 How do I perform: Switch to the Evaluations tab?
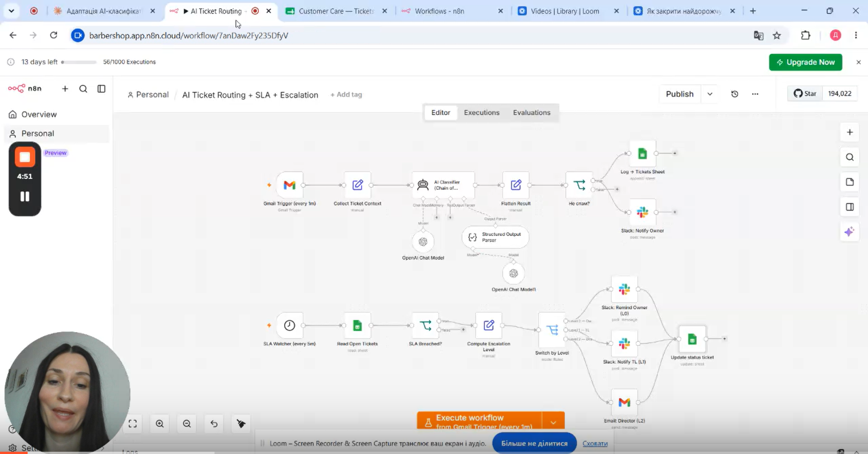[x=532, y=112]
